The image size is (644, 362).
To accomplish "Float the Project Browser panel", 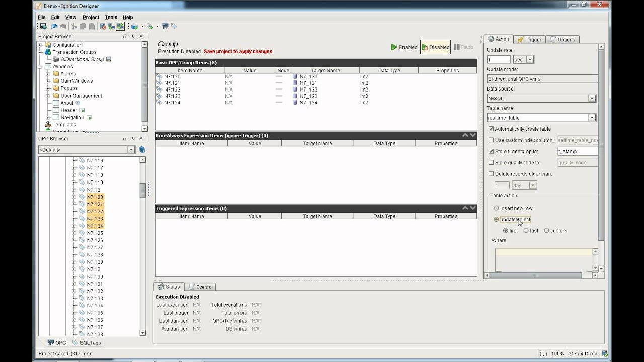I will pyautogui.click(x=125, y=36).
